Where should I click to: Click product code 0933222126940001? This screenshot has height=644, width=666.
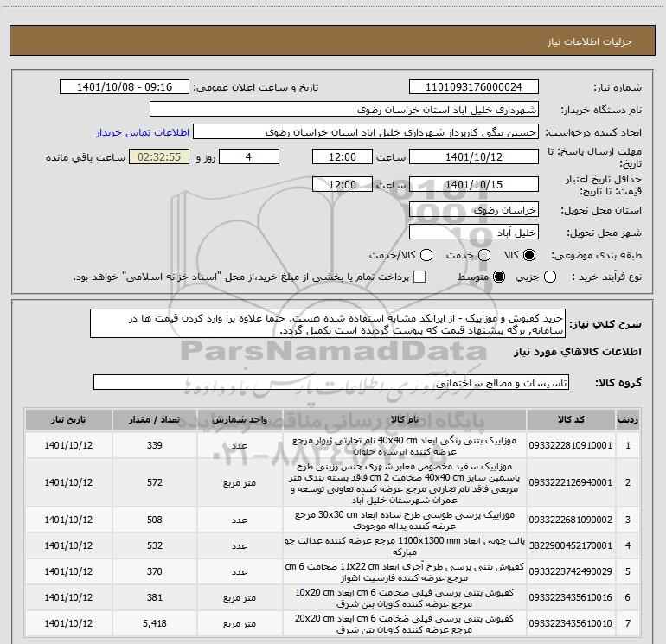point(571,482)
